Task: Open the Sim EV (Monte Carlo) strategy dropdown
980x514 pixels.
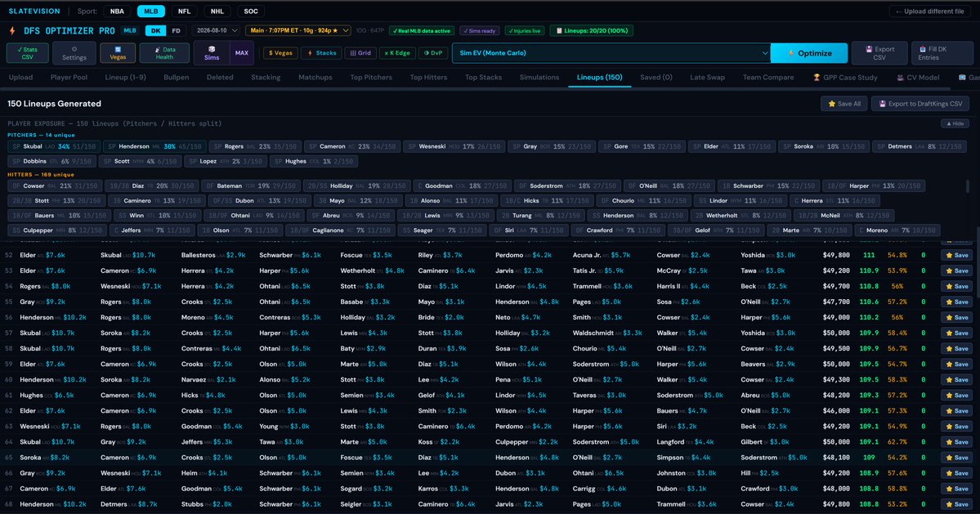Action: tap(611, 53)
